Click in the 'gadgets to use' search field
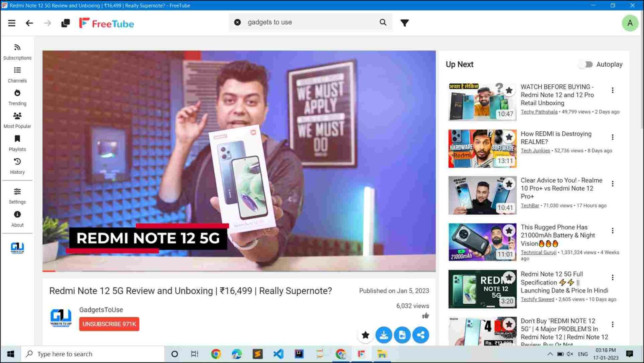This screenshot has width=644, height=363. pos(310,22)
